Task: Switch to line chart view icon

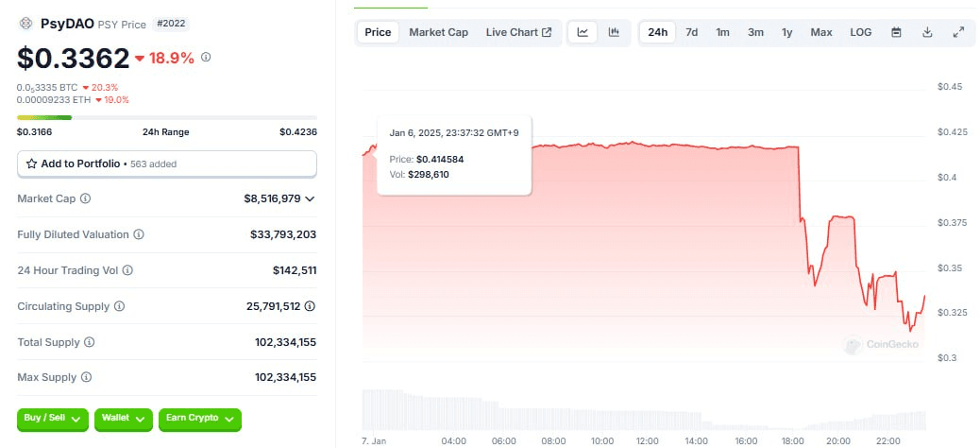Action: (x=583, y=32)
